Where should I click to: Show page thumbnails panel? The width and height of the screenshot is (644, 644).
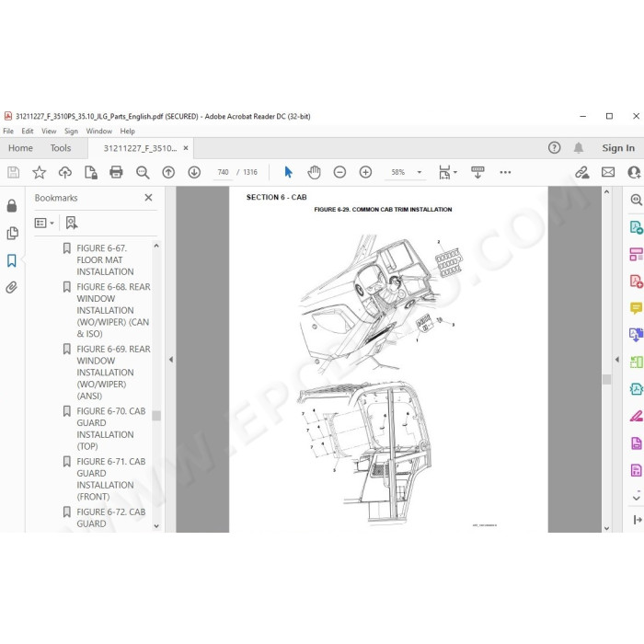[12, 233]
